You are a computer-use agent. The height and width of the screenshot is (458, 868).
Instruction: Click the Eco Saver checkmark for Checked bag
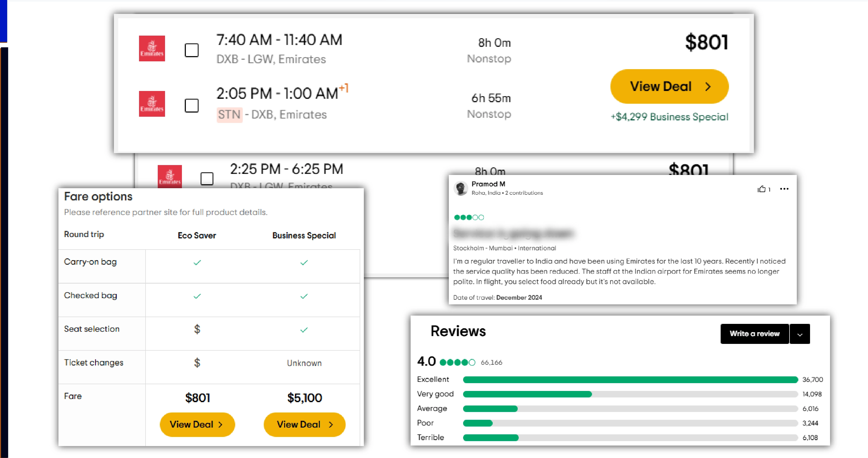click(197, 296)
